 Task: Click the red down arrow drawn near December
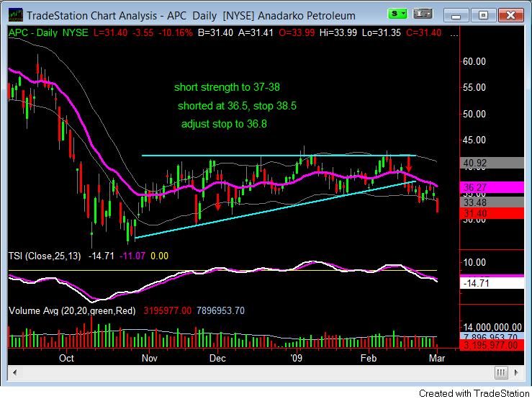pyautogui.click(x=218, y=202)
